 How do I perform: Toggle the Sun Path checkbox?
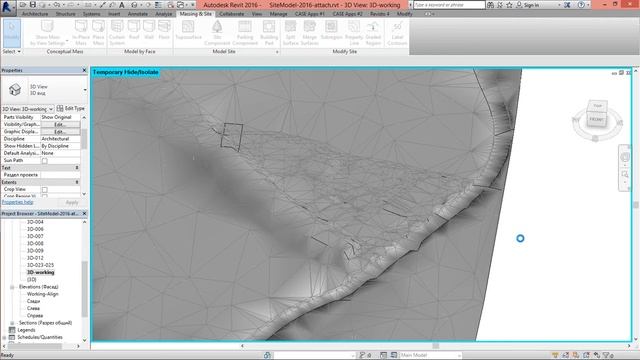pyautogui.click(x=44, y=161)
